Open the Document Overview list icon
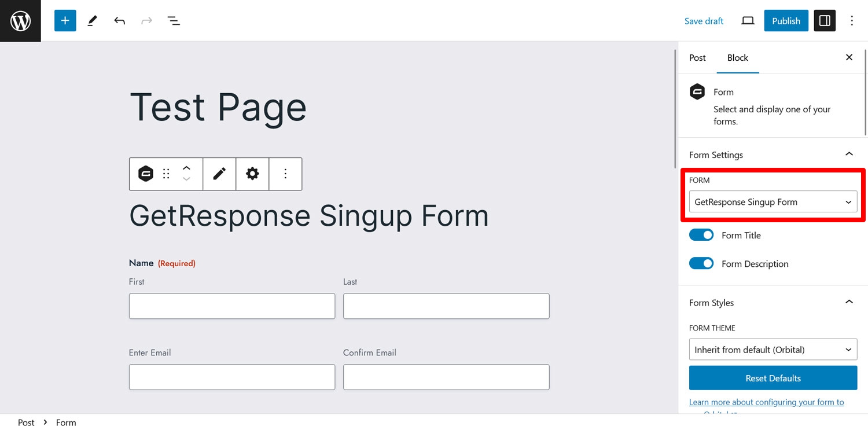The image size is (868, 430). [174, 21]
